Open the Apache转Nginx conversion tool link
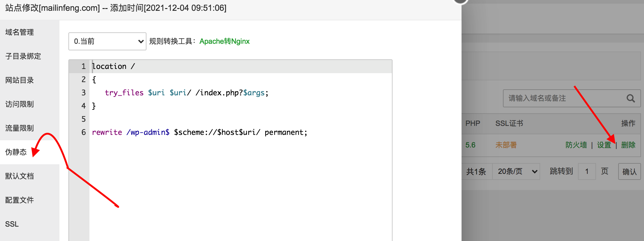Viewport: 644px width, 241px height. click(x=224, y=41)
